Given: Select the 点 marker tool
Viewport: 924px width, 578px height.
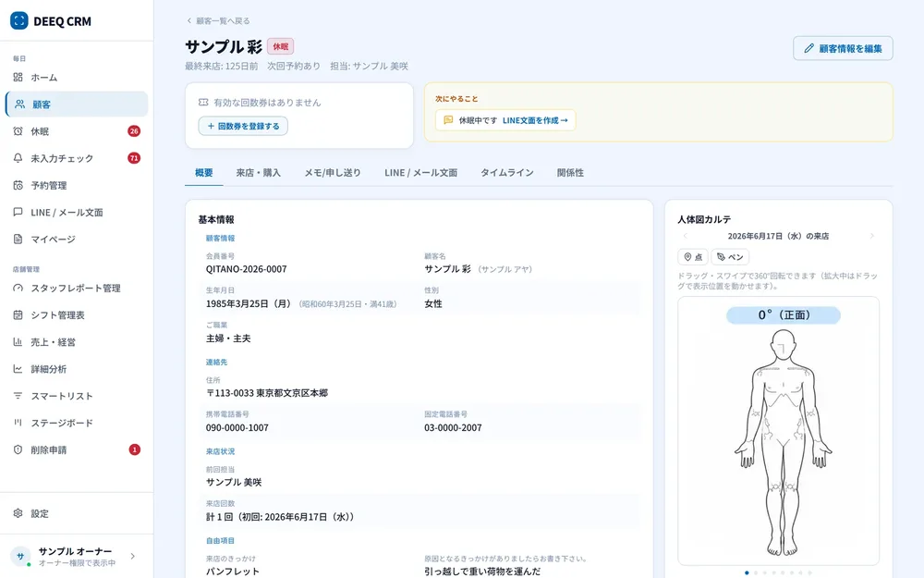Looking at the screenshot, I should (x=692, y=257).
